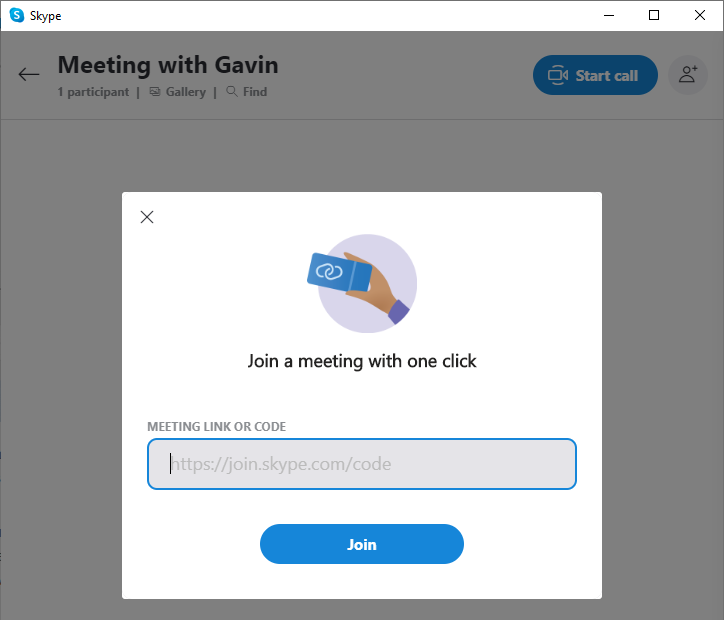Viewport: 724px width, 620px height.
Task: Click the MEETING LINK OR CODE label
Action: [216, 427]
